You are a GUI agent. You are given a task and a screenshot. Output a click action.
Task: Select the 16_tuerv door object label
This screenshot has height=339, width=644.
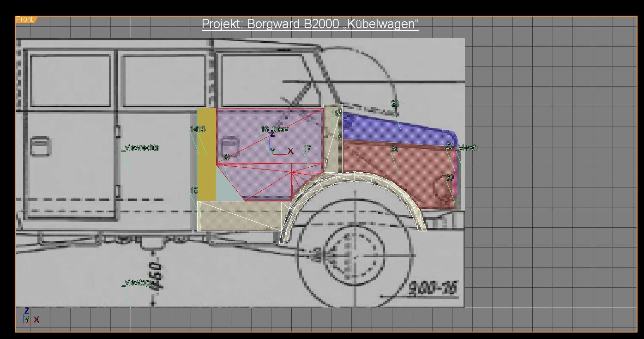(275, 129)
